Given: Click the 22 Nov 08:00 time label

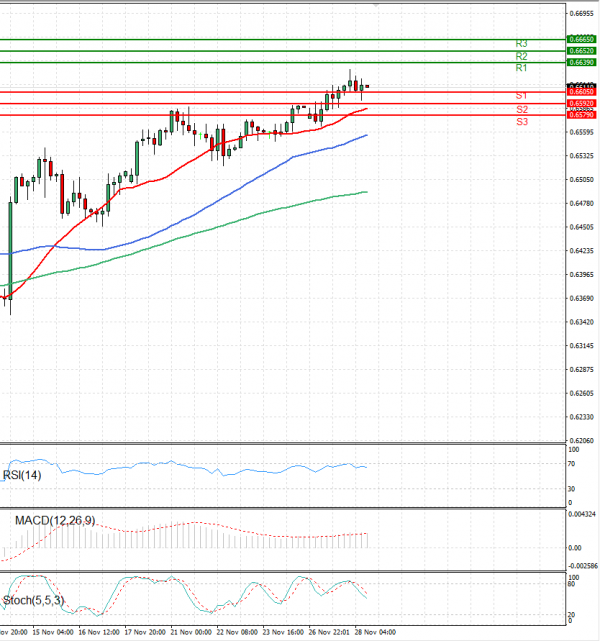Looking at the screenshot, I should click(x=237, y=632).
